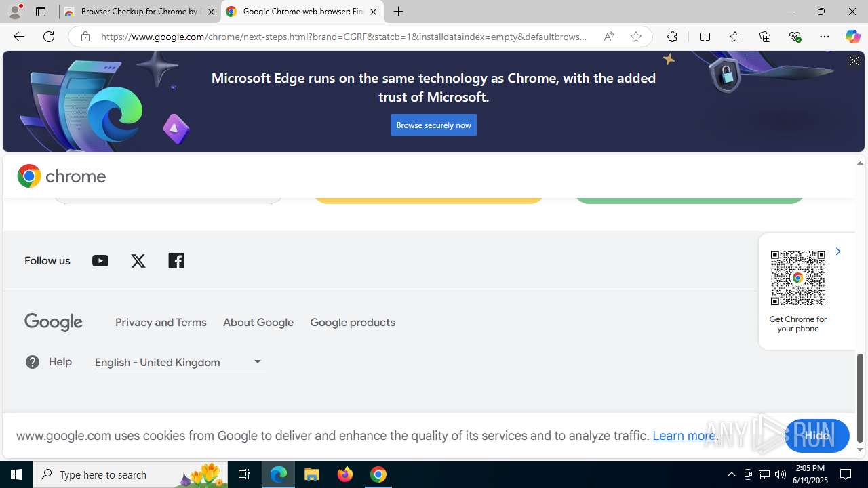Collapse the Get Chrome QR panel chevron

coord(838,251)
